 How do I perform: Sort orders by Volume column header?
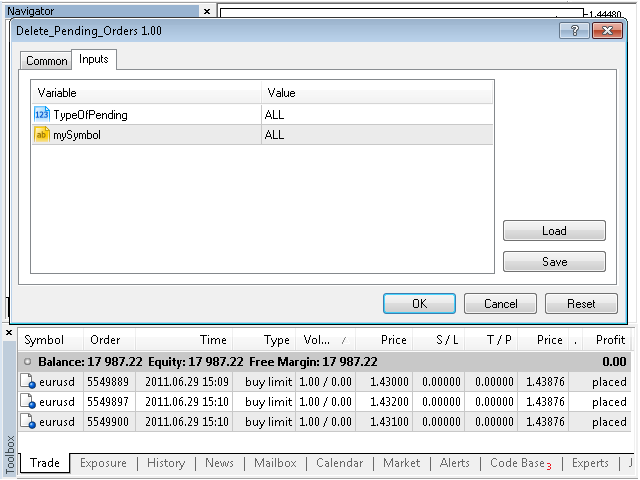tap(324, 340)
